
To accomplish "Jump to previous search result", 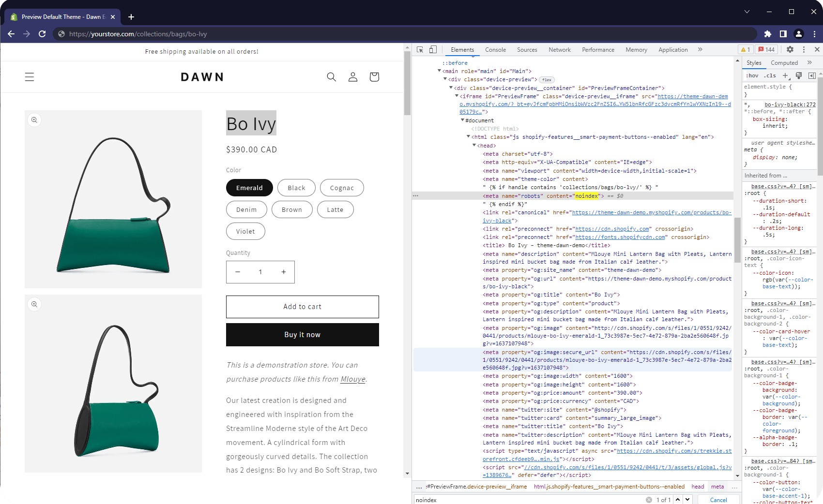I will [x=678, y=500].
